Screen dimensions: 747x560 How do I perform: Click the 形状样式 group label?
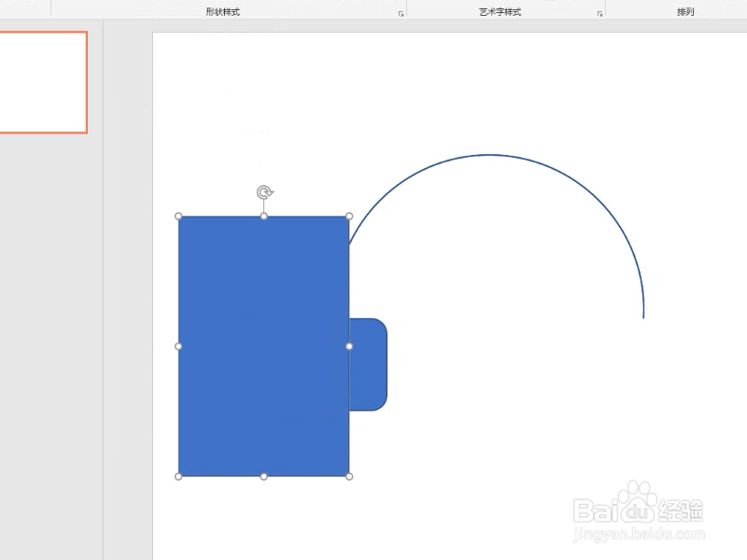tap(222, 12)
